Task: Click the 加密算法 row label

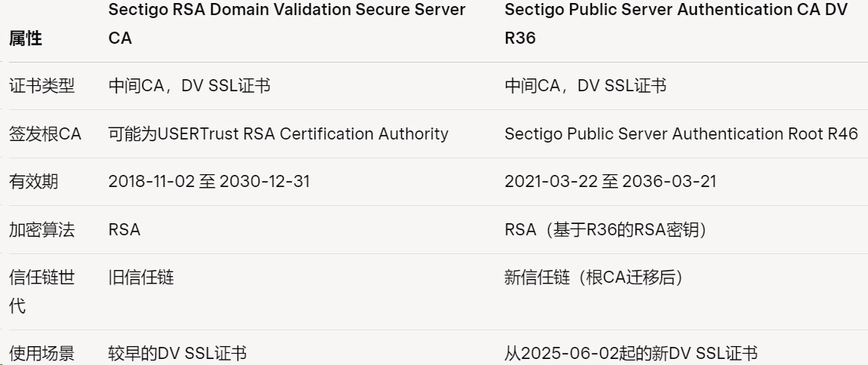Action: (41, 230)
